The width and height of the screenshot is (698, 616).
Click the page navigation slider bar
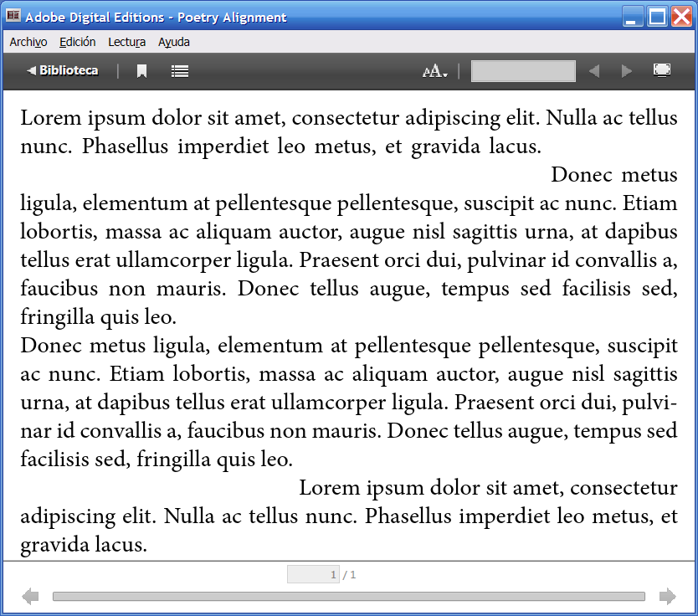click(348, 597)
